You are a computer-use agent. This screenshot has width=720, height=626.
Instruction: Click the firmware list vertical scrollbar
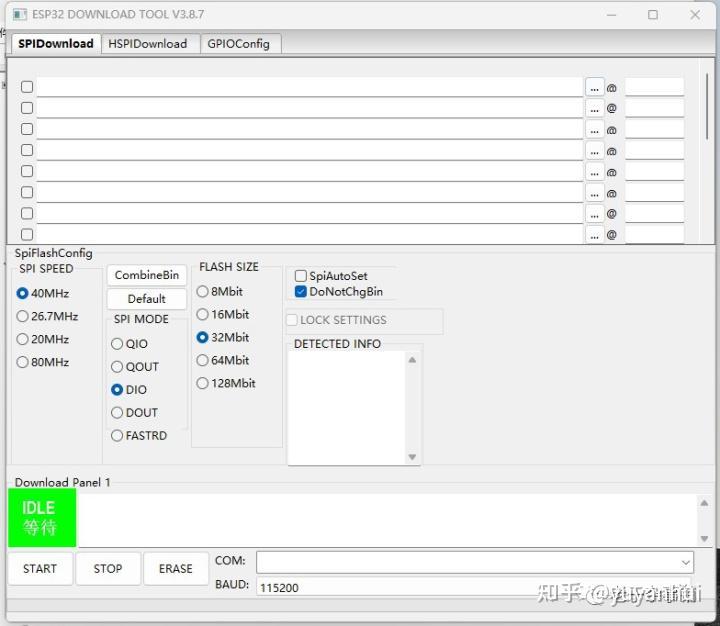tap(707, 107)
